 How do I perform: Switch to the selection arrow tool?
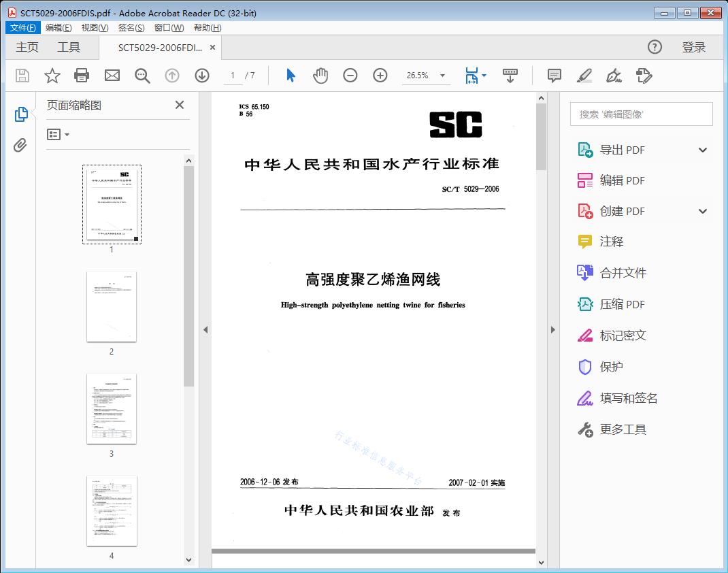(290, 76)
